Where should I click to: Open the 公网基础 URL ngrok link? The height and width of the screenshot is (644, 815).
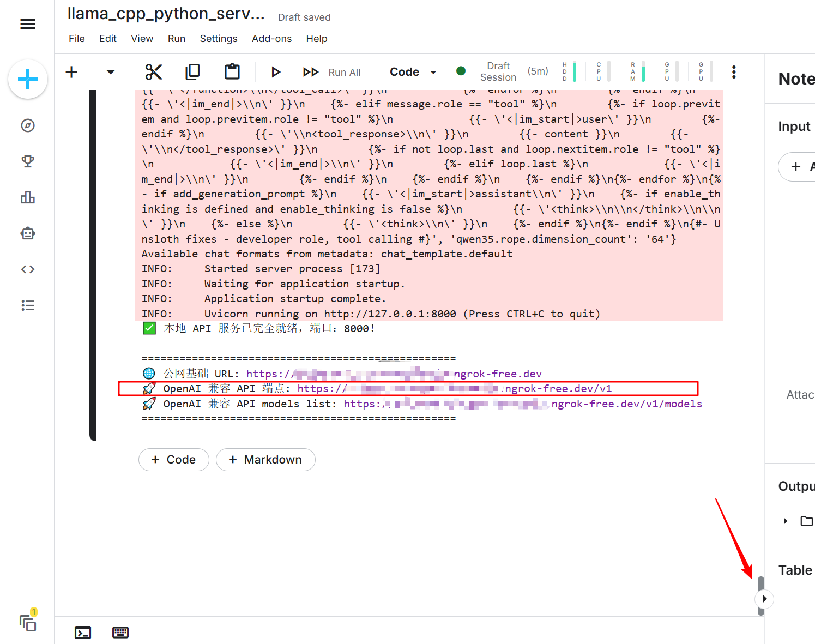pyautogui.click(x=394, y=374)
